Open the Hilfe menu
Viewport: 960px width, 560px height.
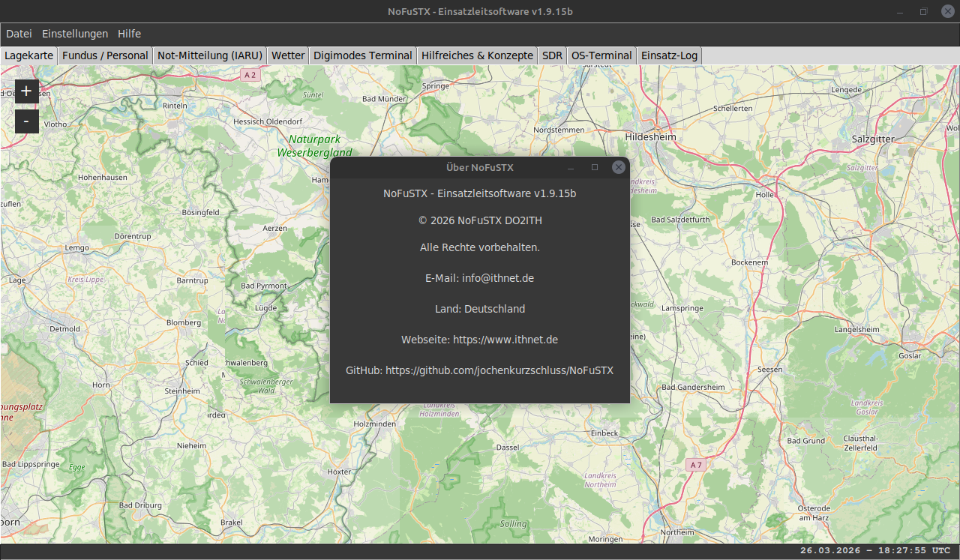129,34
